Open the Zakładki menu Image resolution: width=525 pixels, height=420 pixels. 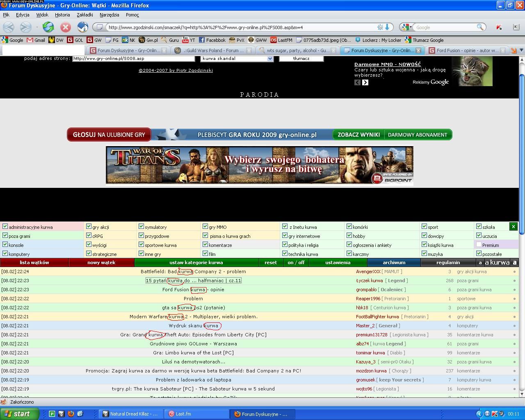point(84,15)
